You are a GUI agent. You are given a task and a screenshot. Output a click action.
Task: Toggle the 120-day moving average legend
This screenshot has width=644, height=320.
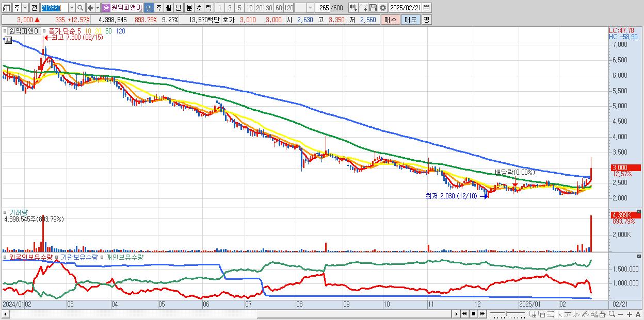tap(120, 31)
